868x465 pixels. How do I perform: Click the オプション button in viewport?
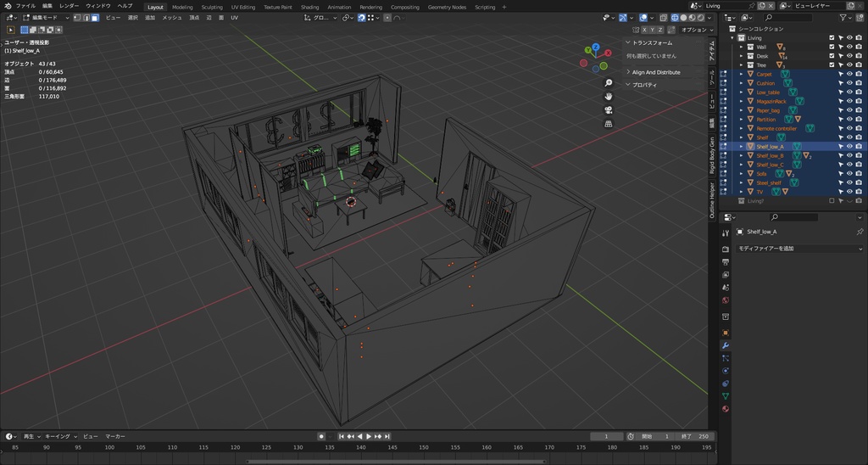pos(695,30)
